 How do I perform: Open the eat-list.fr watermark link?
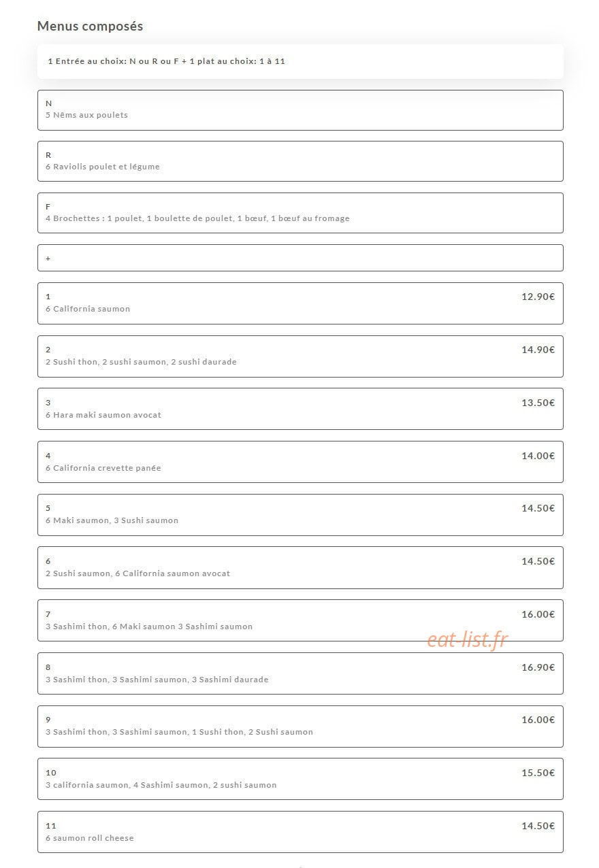[x=468, y=639]
